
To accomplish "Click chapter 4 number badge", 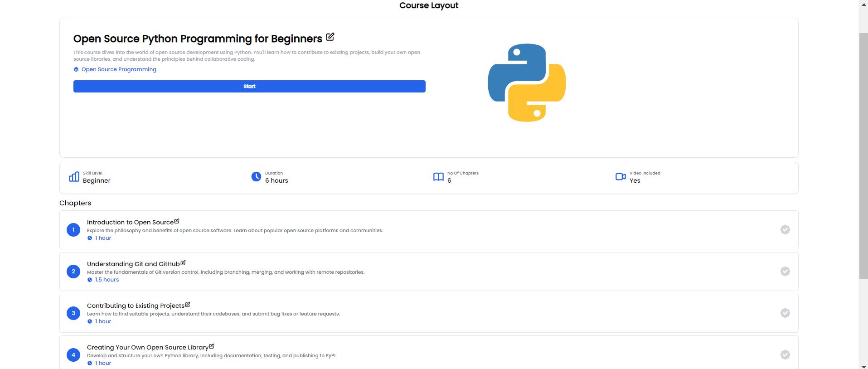I will (73, 355).
